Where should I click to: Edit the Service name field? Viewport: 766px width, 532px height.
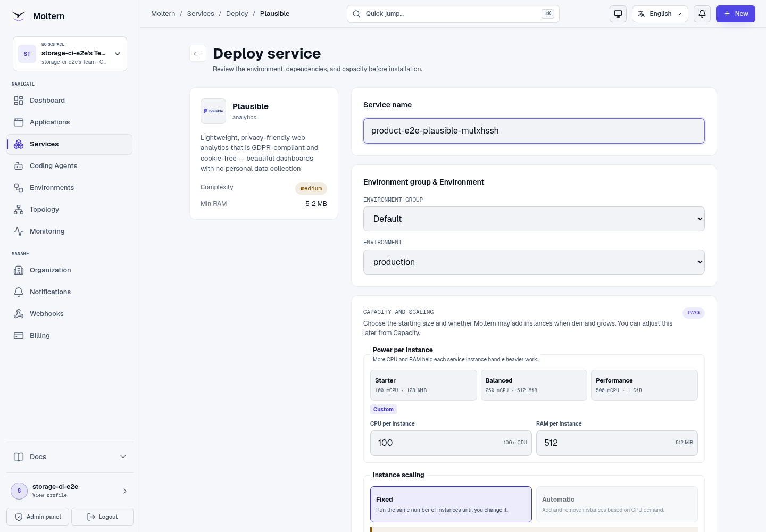[x=534, y=131]
